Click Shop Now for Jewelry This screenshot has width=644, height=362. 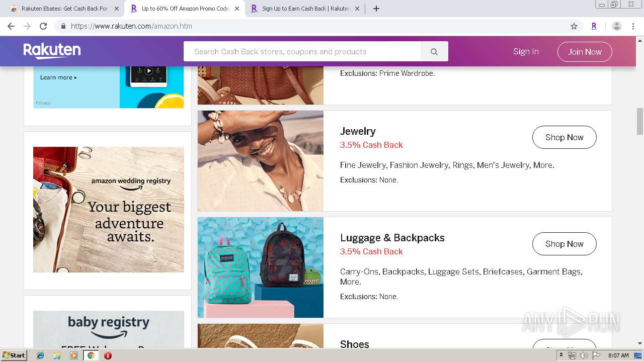(565, 137)
